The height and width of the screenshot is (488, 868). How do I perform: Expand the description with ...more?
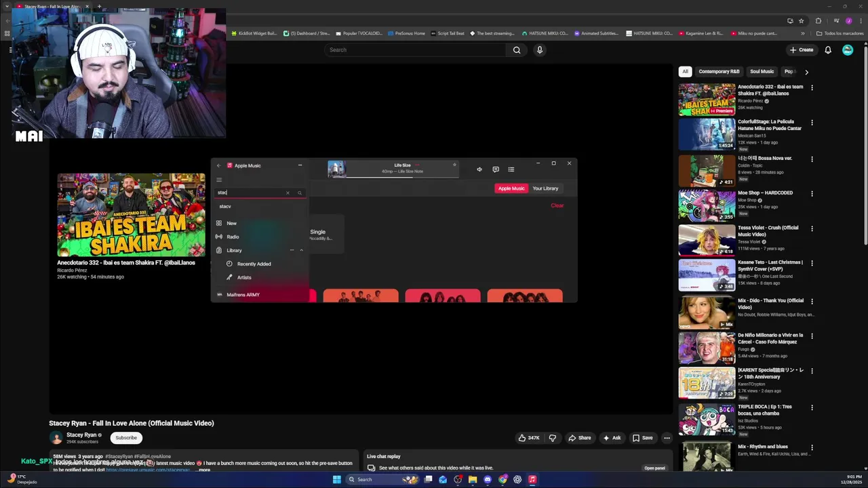(203, 470)
